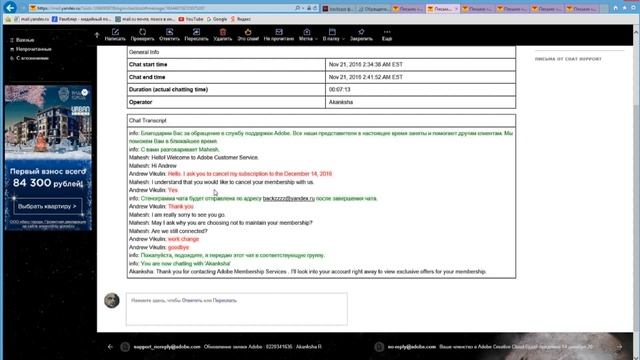Go to previous message with left arrow

click(x=110, y=347)
